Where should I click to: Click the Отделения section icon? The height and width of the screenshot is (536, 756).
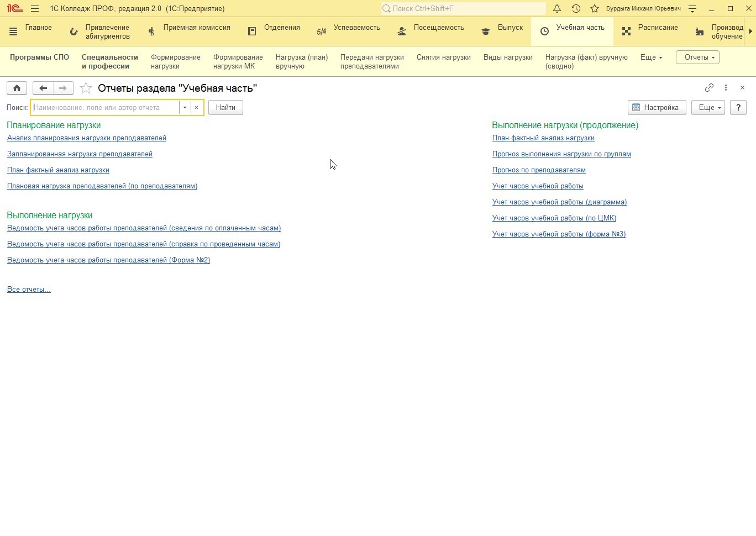[252, 31]
